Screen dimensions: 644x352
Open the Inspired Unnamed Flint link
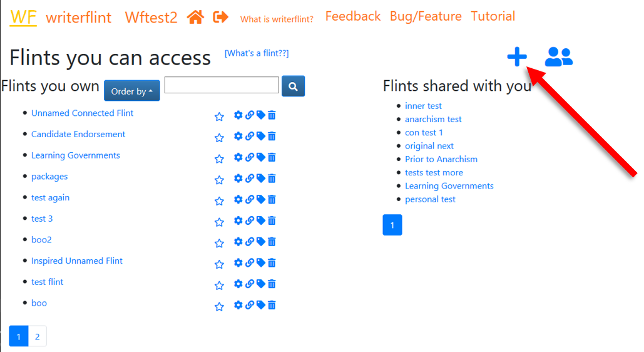click(77, 261)
